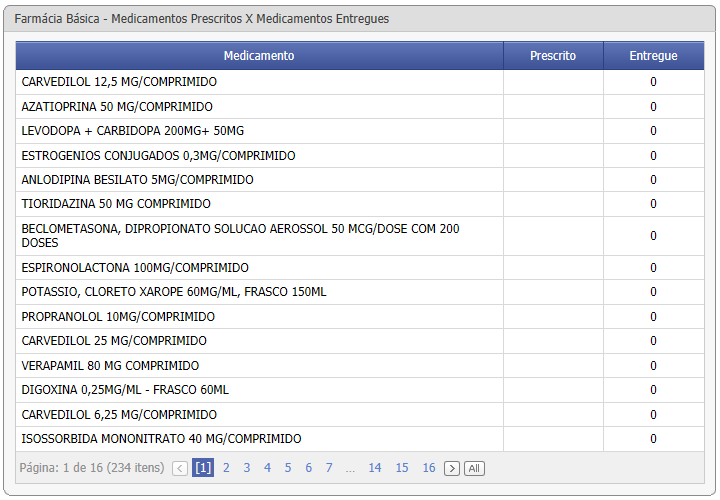720x500 pixels.
Task: Sort by Entregue column header
Action: [654, 56]
